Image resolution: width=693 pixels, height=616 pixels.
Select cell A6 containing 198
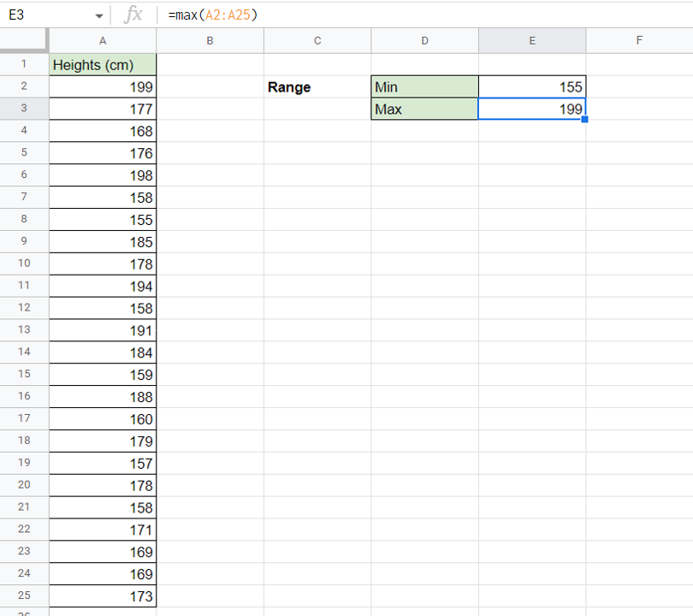pyautogui.click(x=103, y=175)
